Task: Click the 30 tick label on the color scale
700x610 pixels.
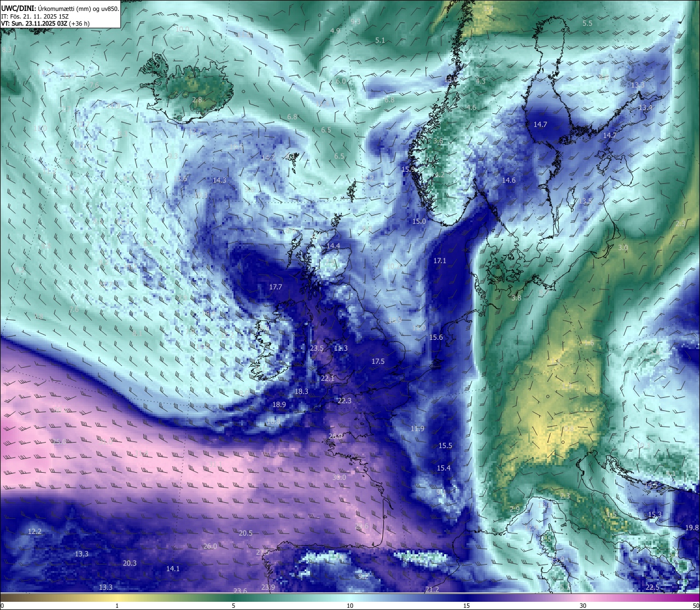Action: [583, 606]
